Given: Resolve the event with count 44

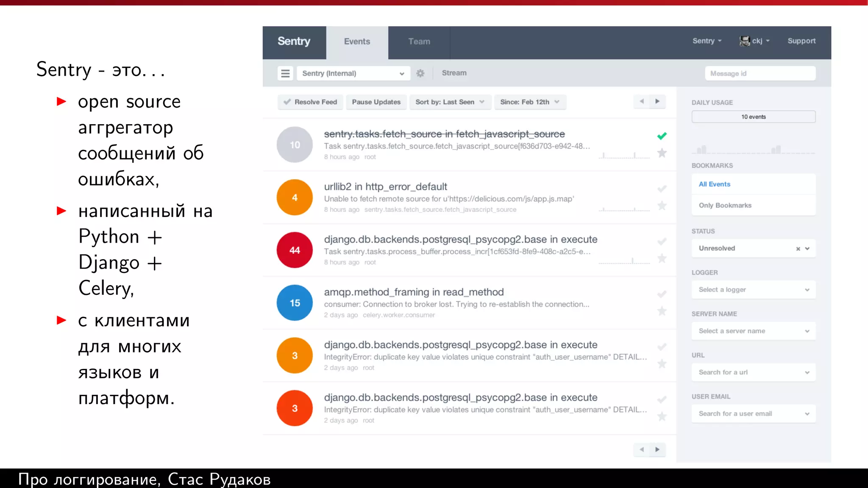Looking at the screenshot, I should pyautogui.click(x=662, y=241).
